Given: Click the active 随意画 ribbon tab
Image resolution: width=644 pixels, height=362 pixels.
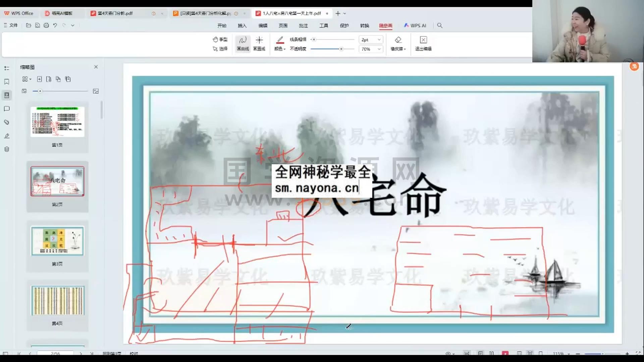Looking at the screenshot, I should 386,25.
